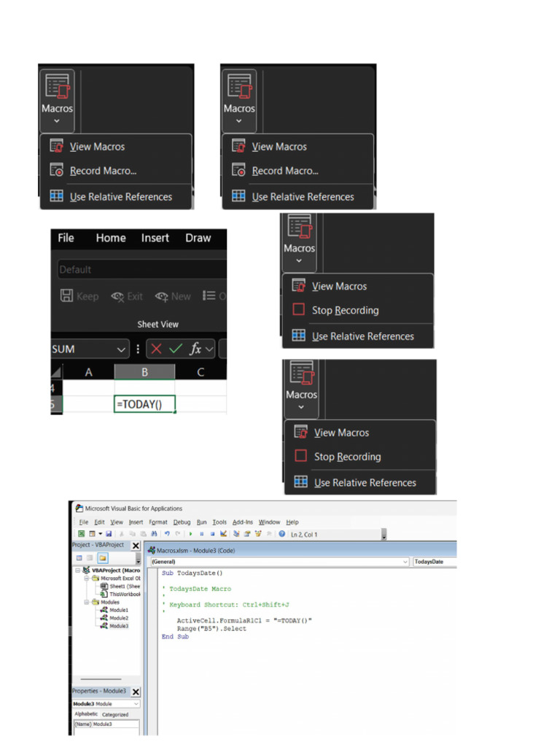Screen dimensions: 560x747
Task: Run the macro with the green play icon
Action: 190,533
